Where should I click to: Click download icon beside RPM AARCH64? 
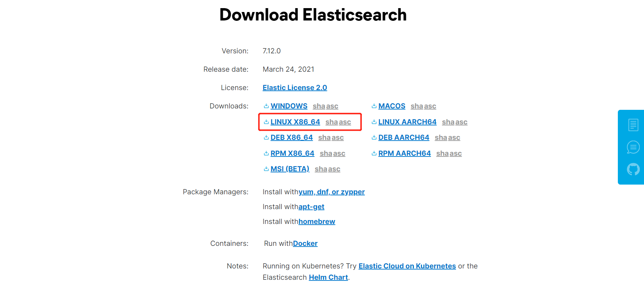(x=374, y=153)
